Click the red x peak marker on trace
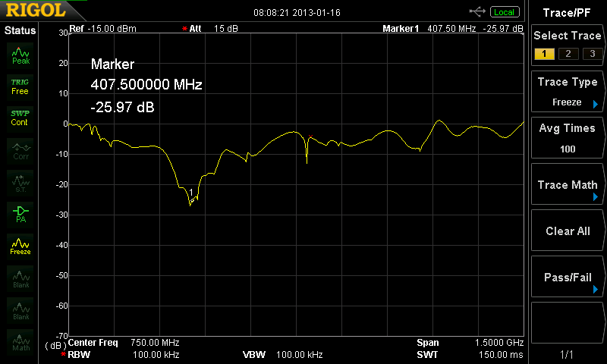The height and width of the screenshot is (364, 607). 310,136
